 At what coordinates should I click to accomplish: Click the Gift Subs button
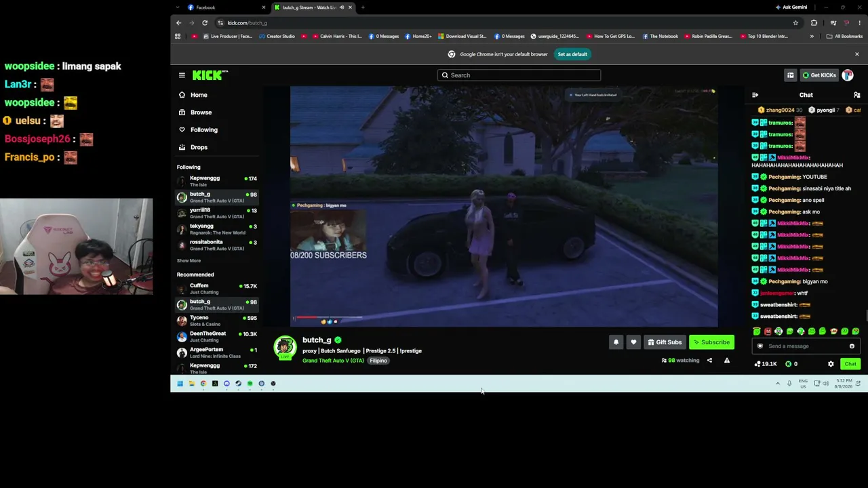pyautogui.click(x=665, y=342)
